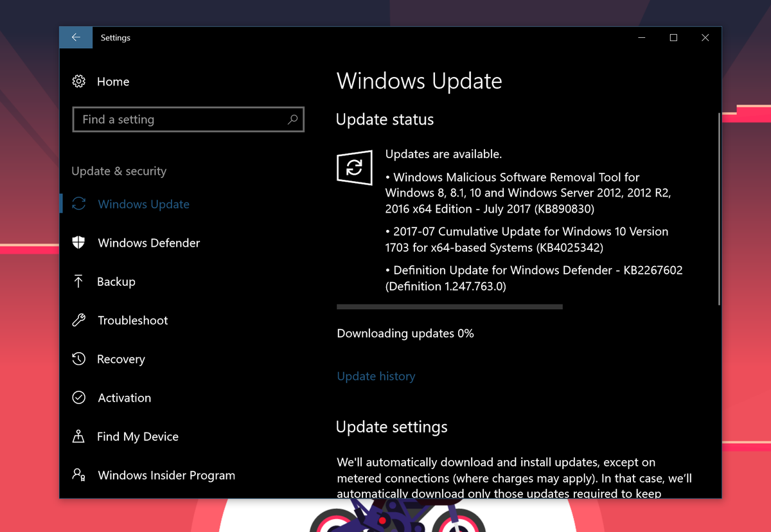This screenshot has width=771, height=532.
Task: Click the back arrow in the title bar
Action: point(76,37)
